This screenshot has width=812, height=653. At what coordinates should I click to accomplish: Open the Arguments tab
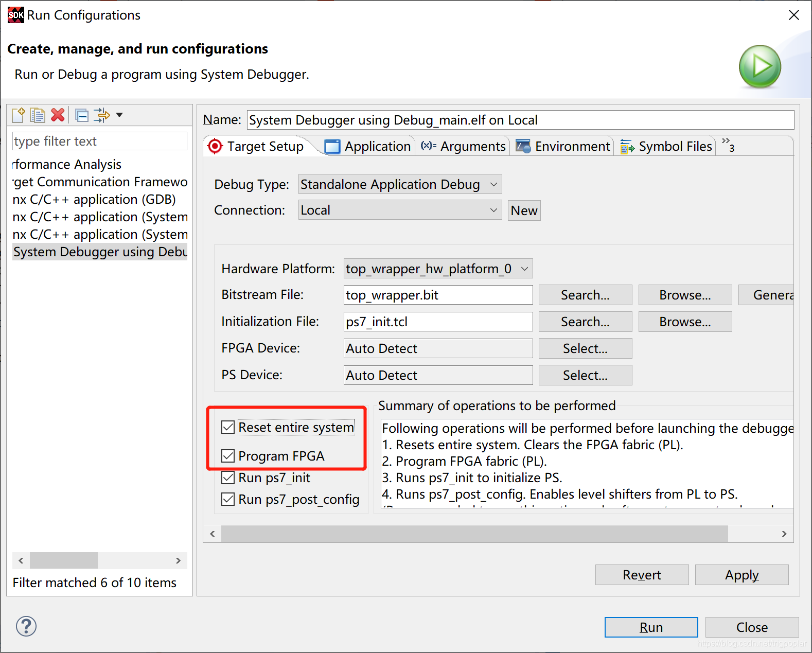click(463, 146)
